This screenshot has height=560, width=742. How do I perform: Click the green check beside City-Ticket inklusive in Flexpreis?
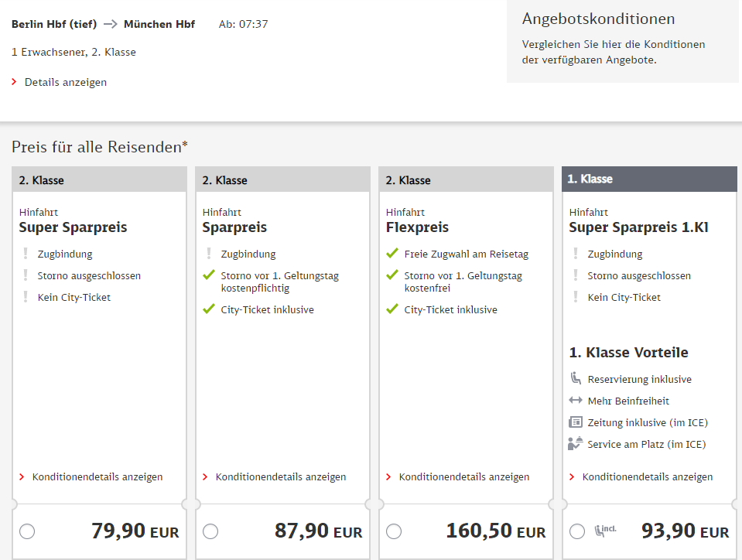(392, 309)
